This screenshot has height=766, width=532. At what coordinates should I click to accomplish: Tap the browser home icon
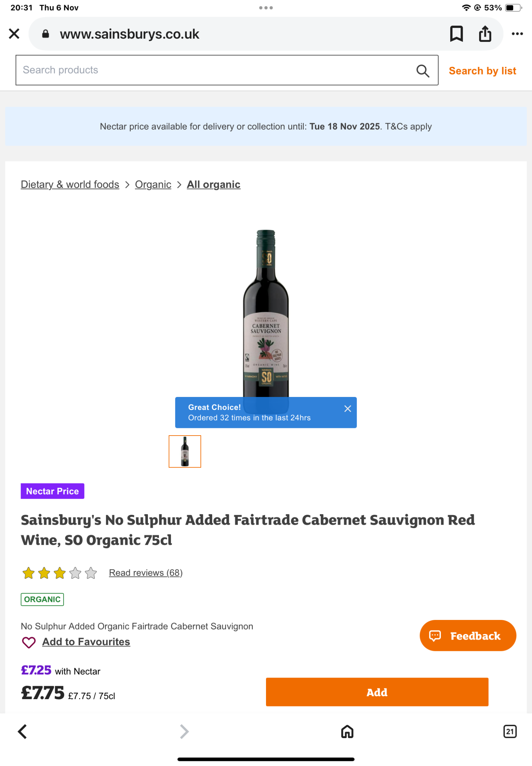pyautogui.click(x=347, y=732)
